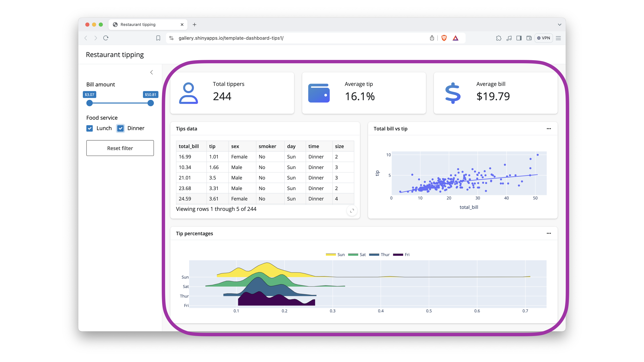The height and width of the screenshot is (362, 644).
Task: Open Total bill vs tip options menu
Action: (548, 129)
